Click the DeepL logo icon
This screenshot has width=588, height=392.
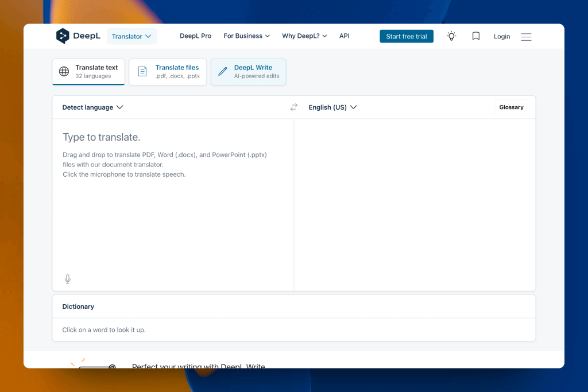pos(63,36)
